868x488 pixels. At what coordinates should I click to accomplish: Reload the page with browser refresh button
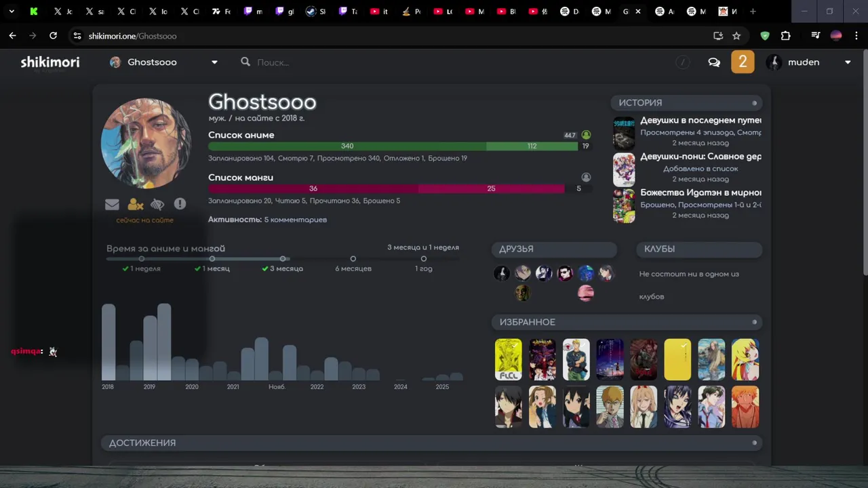click(x=53, y=36)
